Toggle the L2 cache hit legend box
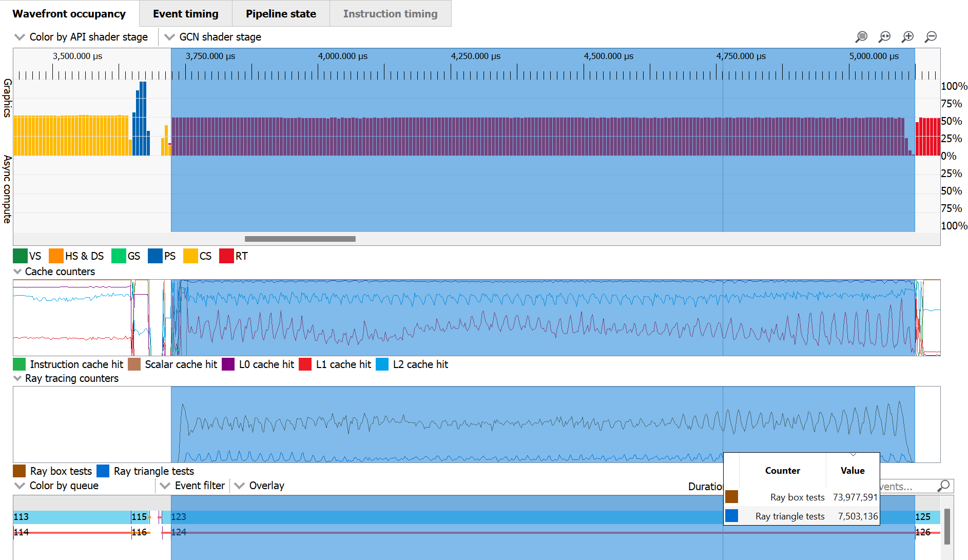 point(382,364)
